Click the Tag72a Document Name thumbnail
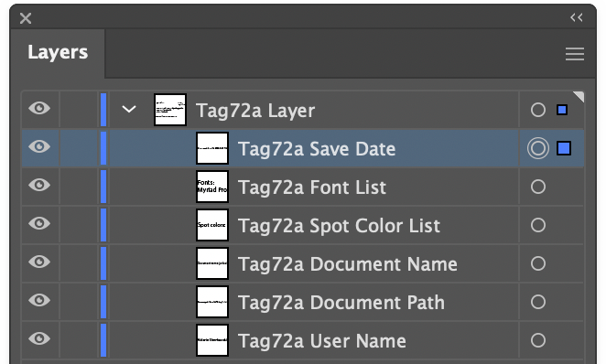 tap(212, 263)
